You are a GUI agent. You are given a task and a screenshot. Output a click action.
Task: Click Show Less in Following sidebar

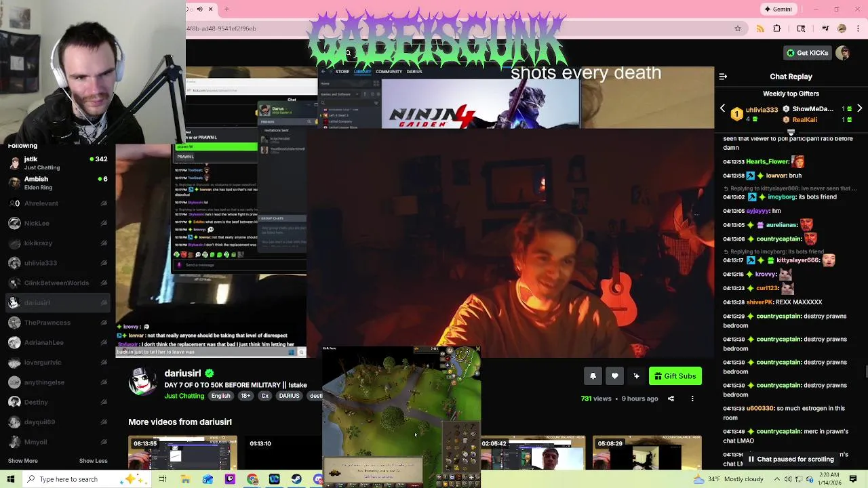pyautogui.click(x=93, y=461)
